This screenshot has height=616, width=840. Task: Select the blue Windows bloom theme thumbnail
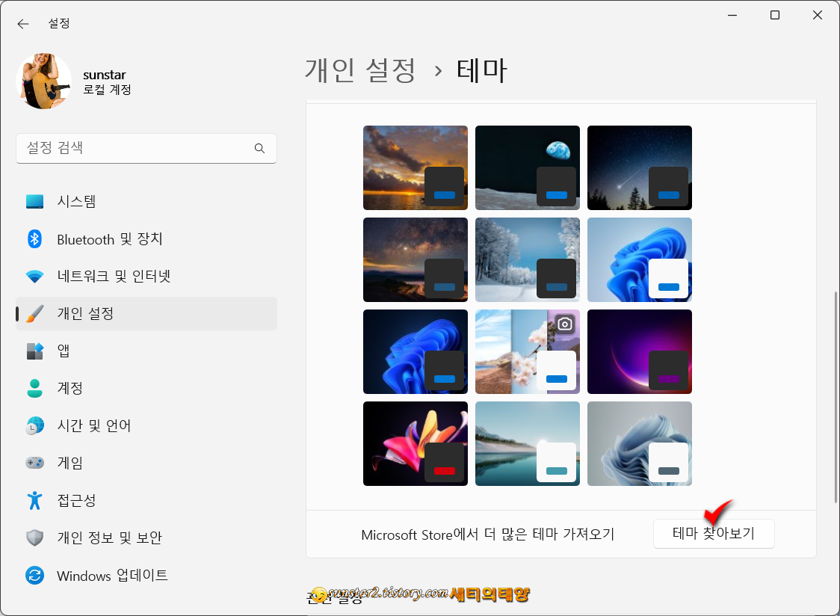(639, 259)
